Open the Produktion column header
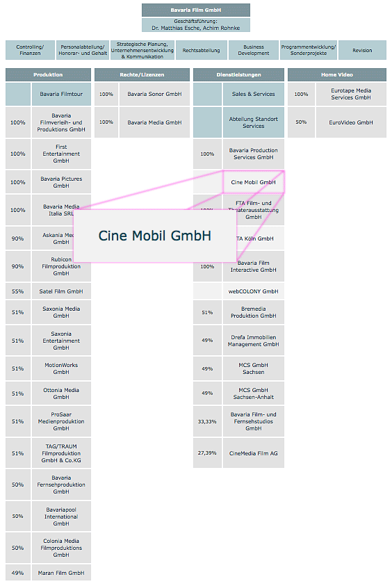Image resolution: width=392 pixels, height=586 pixels. [x=48, y=75]
